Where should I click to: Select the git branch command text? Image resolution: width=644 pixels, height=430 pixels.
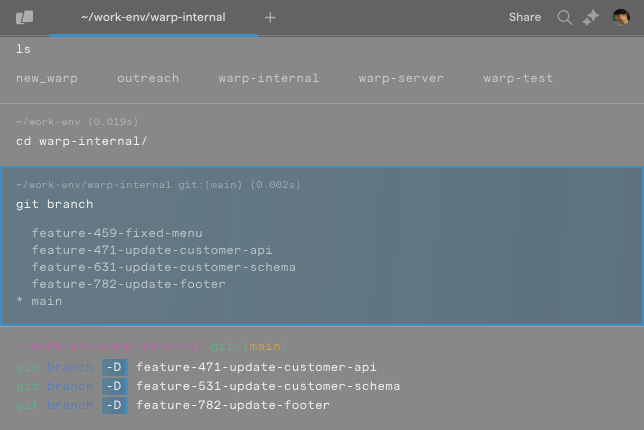click(x=55, y=204)
